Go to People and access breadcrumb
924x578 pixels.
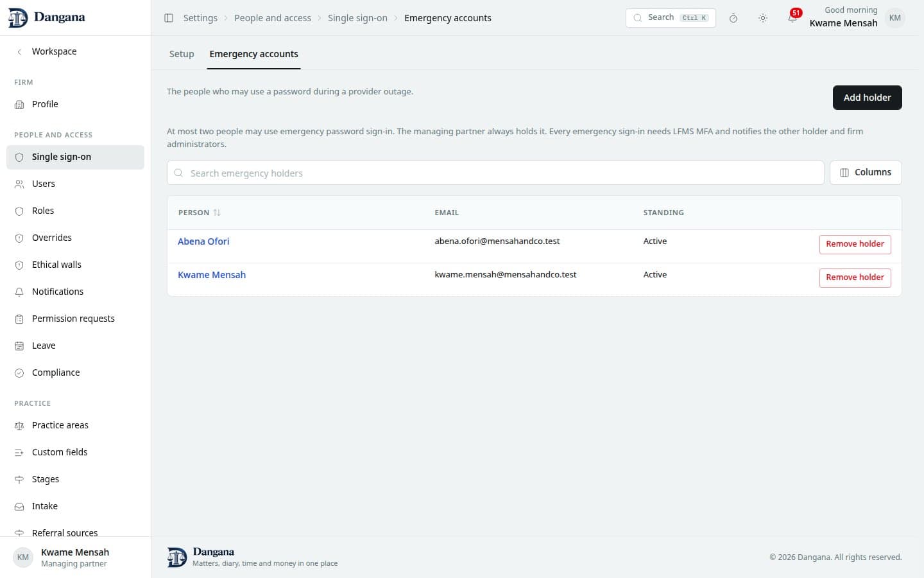pos(273,18)
